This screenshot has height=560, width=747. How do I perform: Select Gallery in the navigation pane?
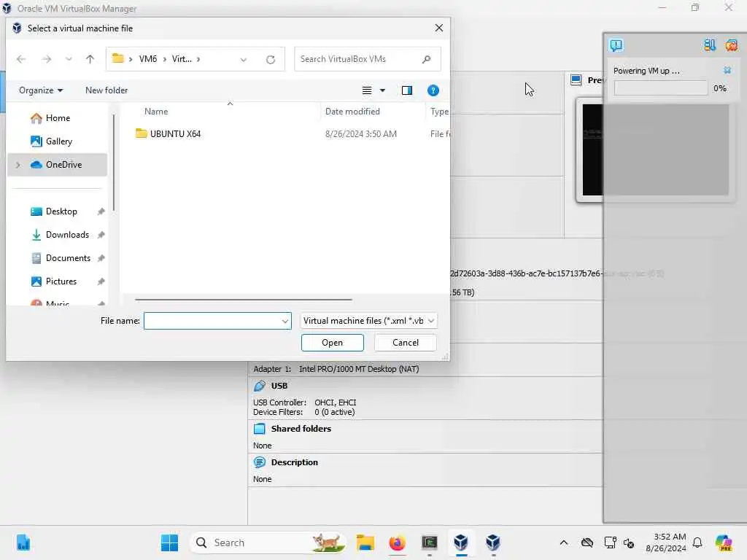point(57,141)
